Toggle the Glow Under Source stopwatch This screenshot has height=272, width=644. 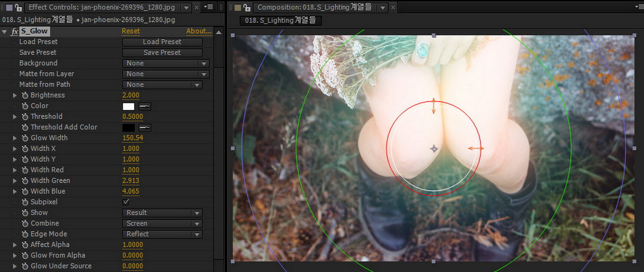pyautogui.click(x=25, y=266)
